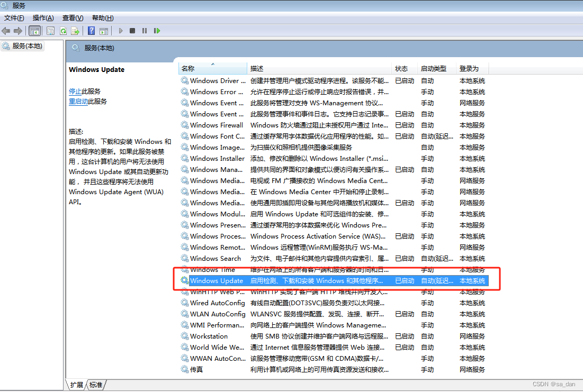Screen dimensions: 583x392
Task: Click the 重启动 service link
Action: click(x=78, y=102)
